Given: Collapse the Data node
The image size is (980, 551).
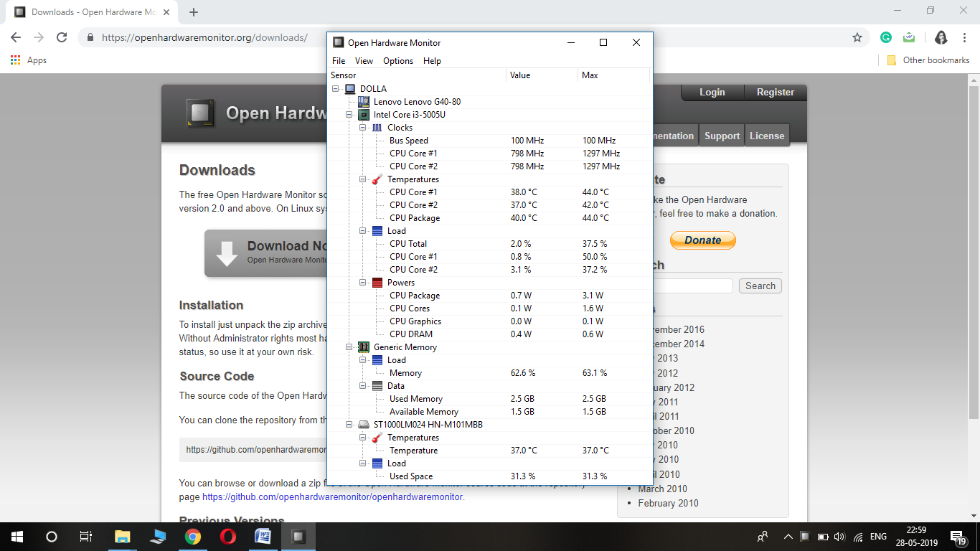Looking at the screenshot, I should click(x=363, y=386).
